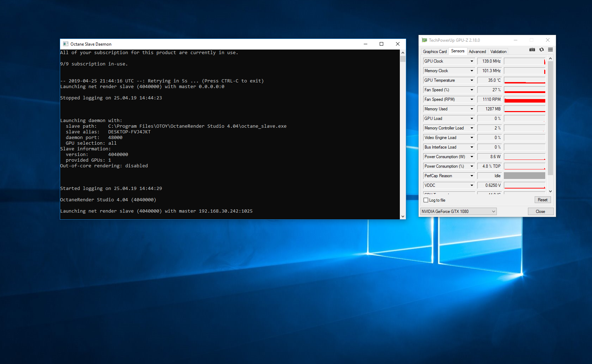Viewport: 592px width, 364px height.
Task: Open the Bus Interface Load dropdown
Action: coord(472,147)
